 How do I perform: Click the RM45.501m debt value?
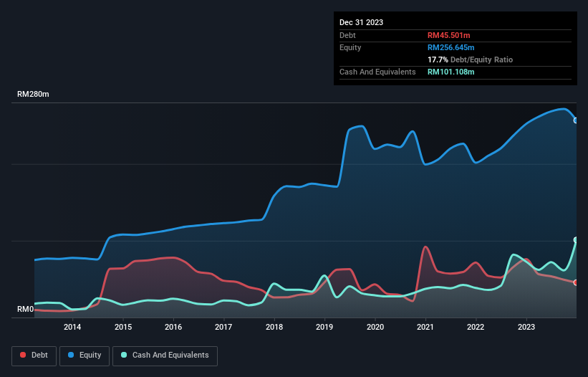(x=448, y=35)
